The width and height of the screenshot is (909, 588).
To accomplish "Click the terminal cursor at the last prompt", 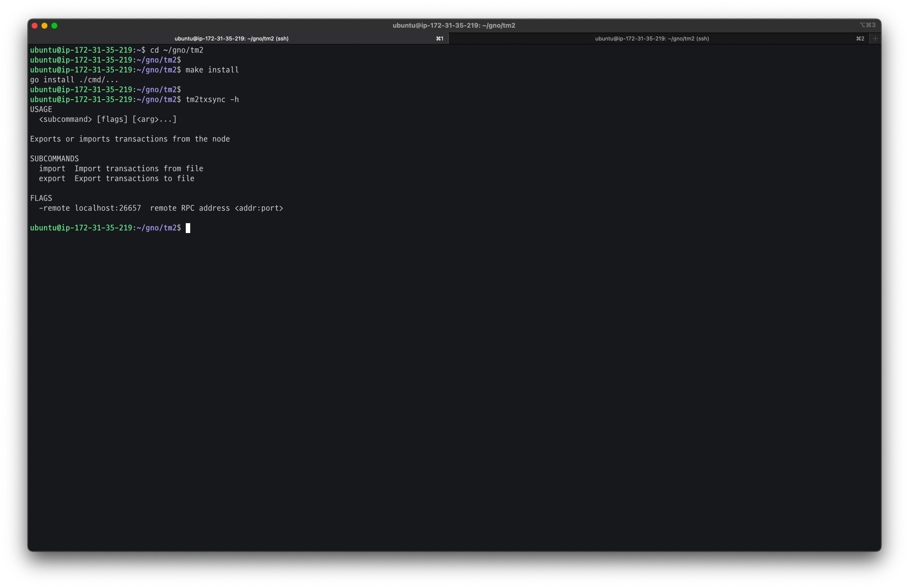I will point(188,228).
